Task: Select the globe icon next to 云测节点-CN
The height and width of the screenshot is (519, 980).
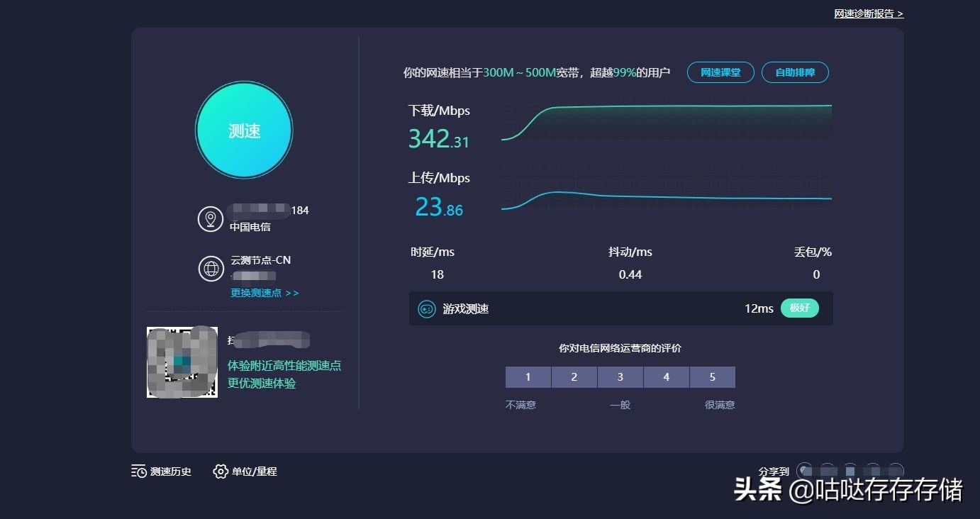Action: click(211, 269)
